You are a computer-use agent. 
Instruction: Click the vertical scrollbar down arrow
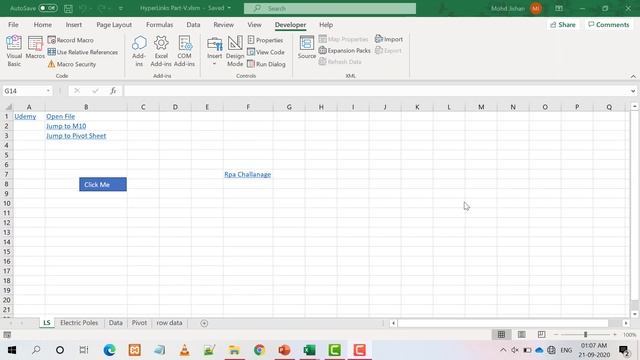(634, 314)
